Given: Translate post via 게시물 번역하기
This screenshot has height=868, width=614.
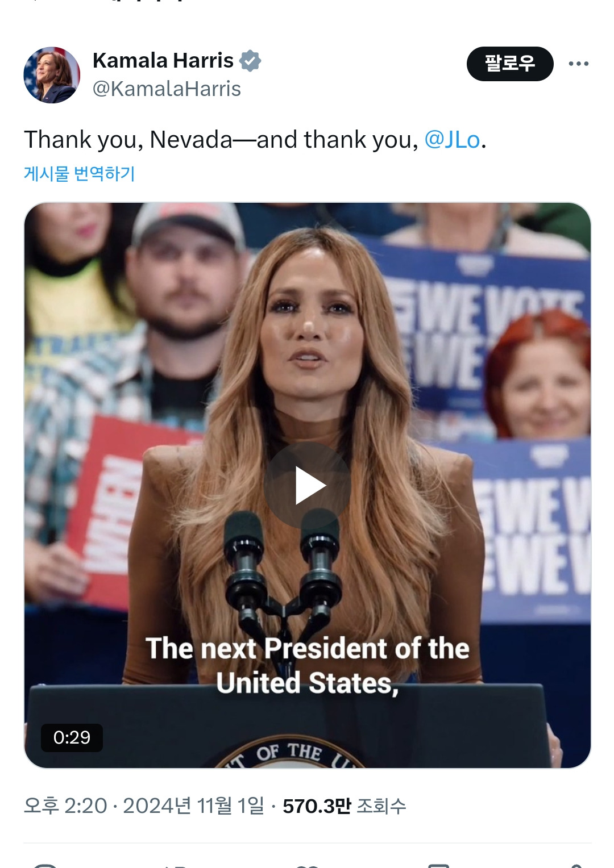Looking at the screenshot, I should [79, 173].
